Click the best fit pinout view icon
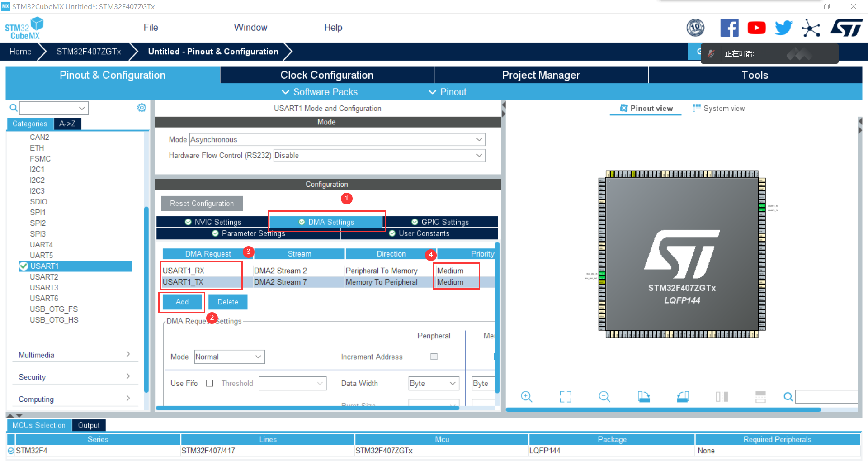 click(x=565, y=397)
